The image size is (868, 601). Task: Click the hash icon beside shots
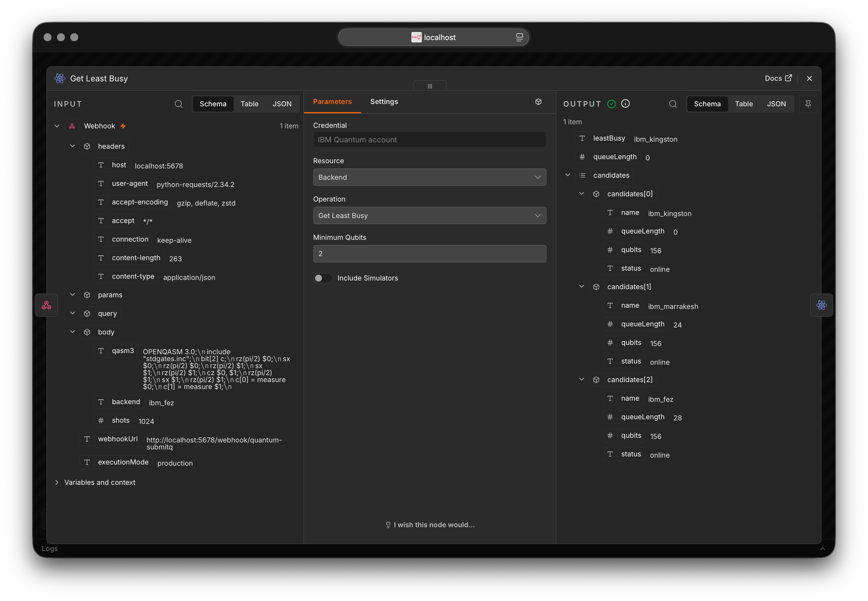point(101,420)
